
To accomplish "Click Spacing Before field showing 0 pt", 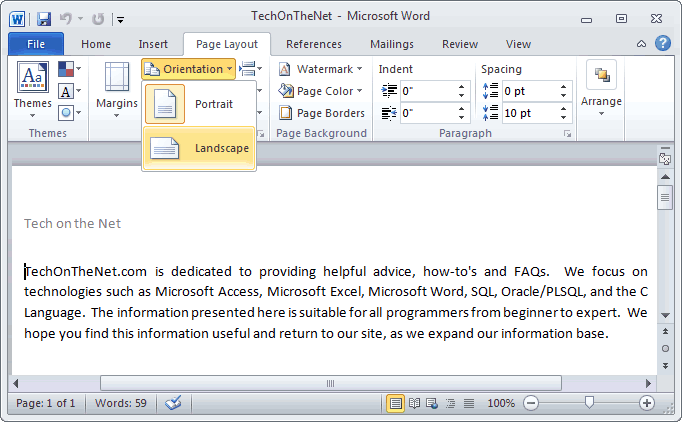I will point(530,91).
